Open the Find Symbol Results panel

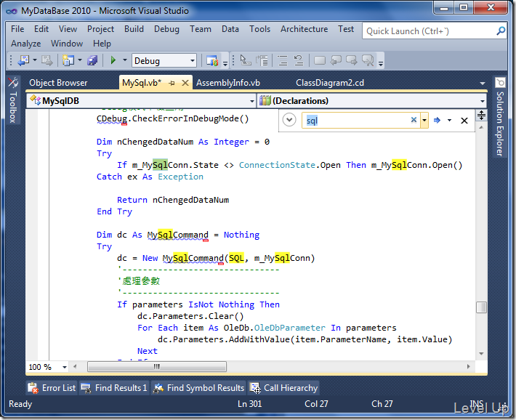point(198,388)
